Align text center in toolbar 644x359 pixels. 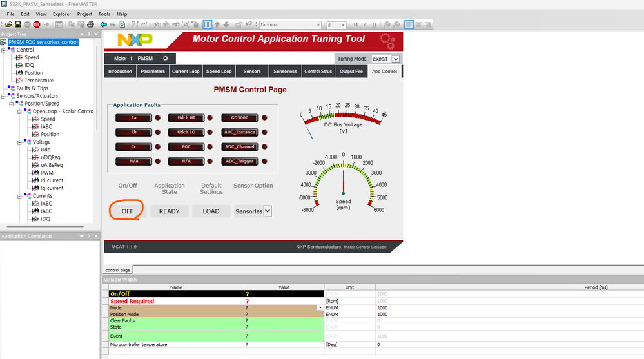[418, 24]
